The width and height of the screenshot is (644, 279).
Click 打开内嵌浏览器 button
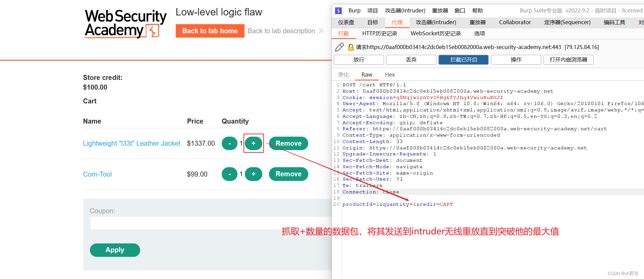[568, 60]
